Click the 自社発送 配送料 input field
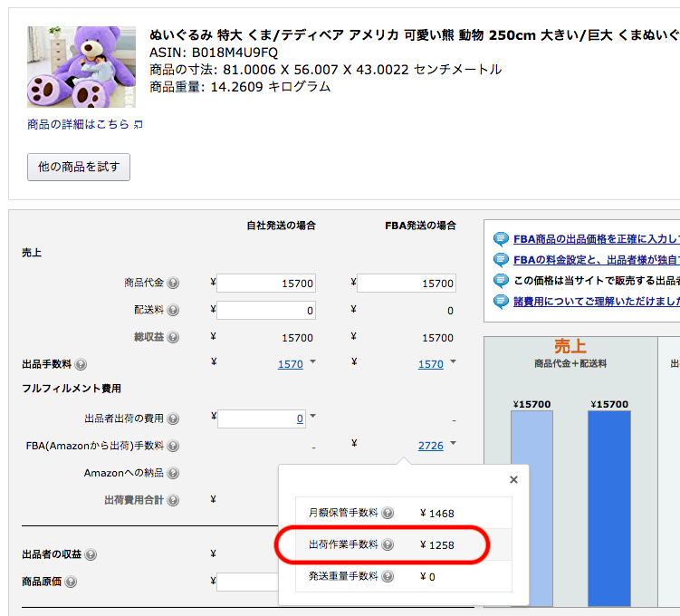This screenshot has height=616, width=680. pos(266,311)
